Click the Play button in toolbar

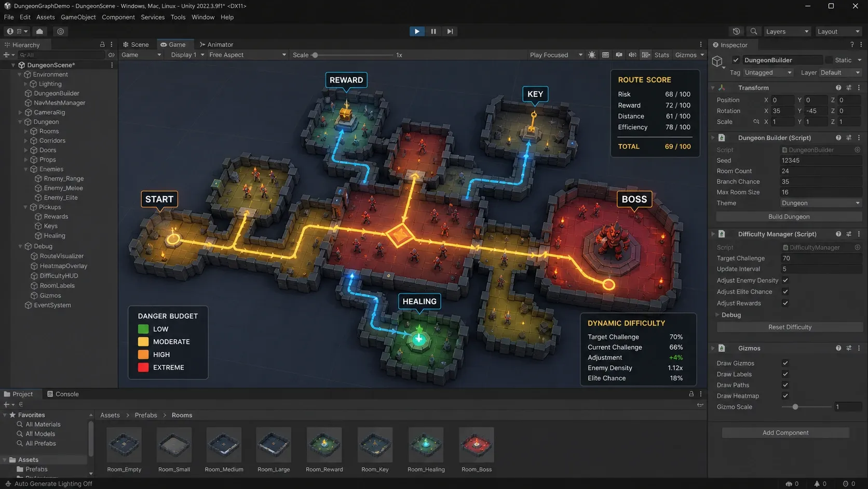[416, 31]
